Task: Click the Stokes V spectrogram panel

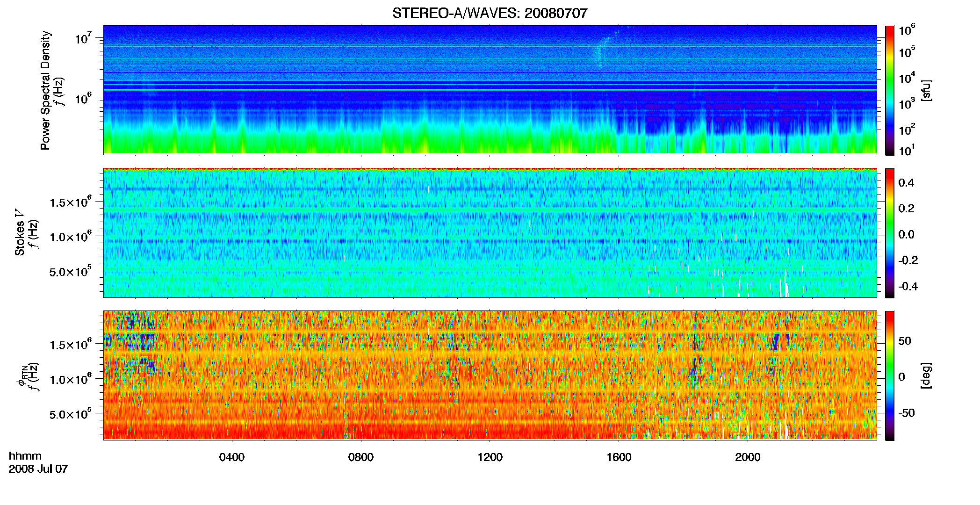Action: coord(490,233)
